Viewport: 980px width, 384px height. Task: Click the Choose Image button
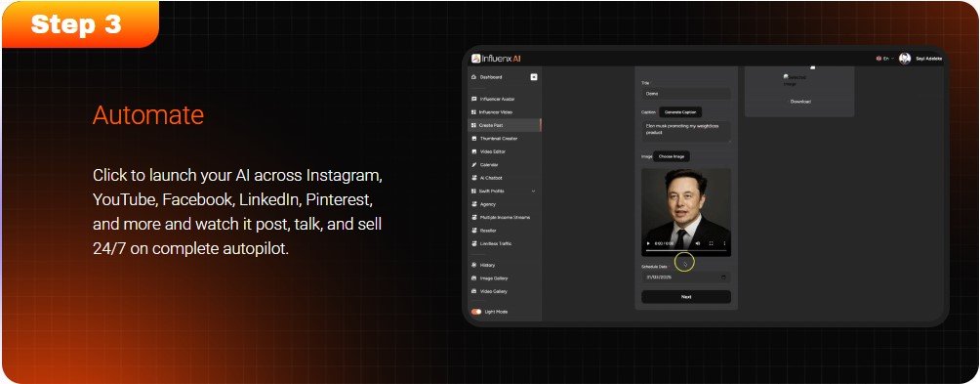point(672,156)
